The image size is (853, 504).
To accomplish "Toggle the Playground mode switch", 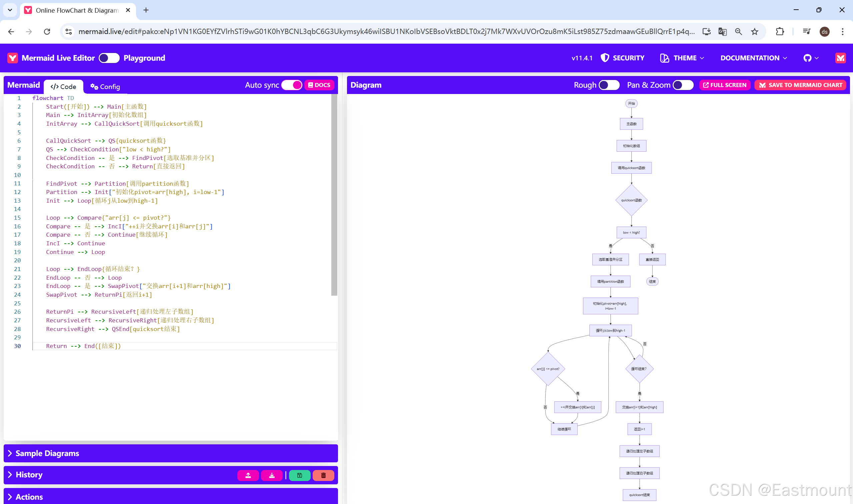I will (109, 58).
